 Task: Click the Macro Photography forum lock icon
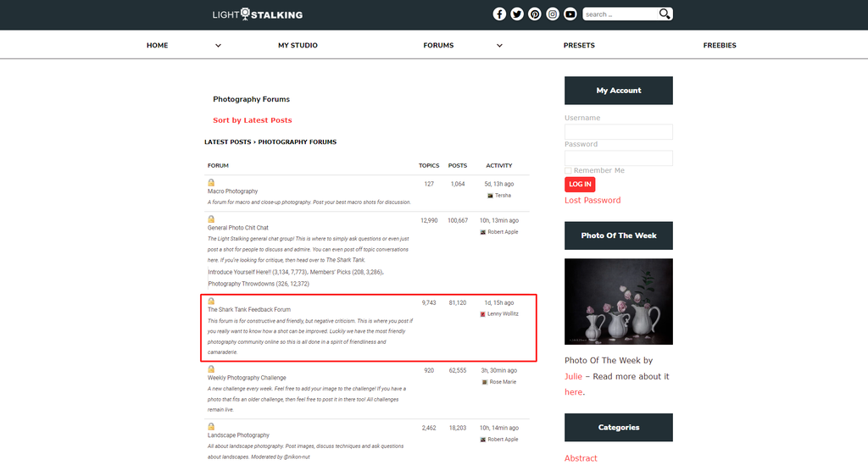click(211, 182)
